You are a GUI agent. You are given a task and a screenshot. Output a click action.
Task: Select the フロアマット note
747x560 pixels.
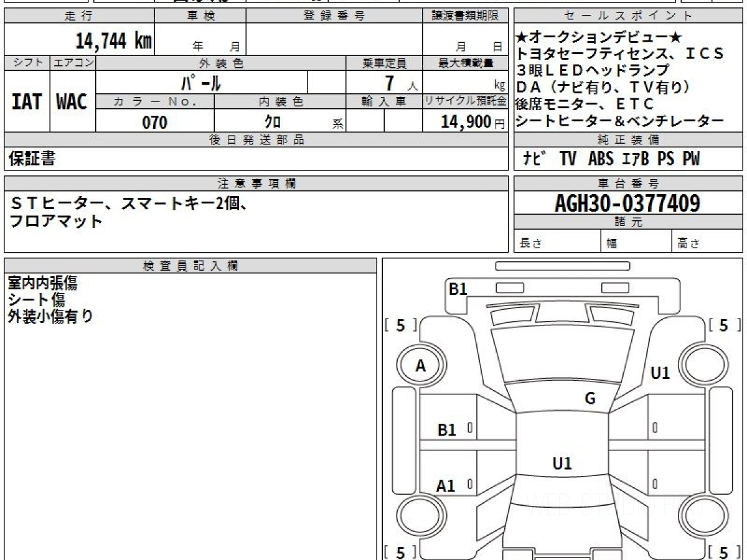click(x=56, y=221)
